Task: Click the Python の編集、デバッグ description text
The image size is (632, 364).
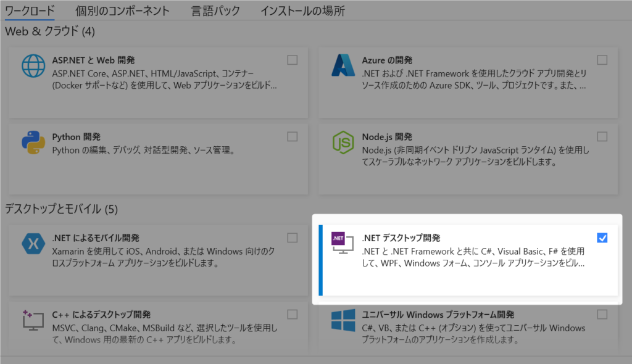Action: tap(143, 151)
